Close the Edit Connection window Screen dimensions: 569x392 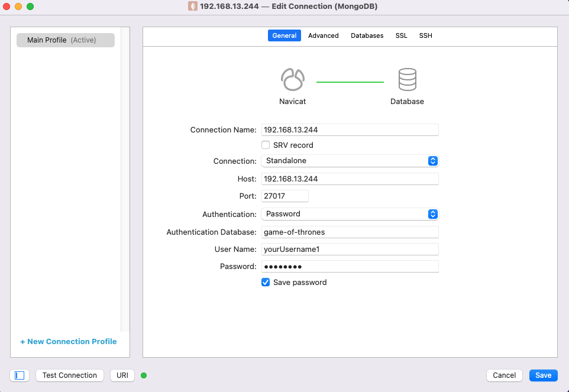[7, 7]
